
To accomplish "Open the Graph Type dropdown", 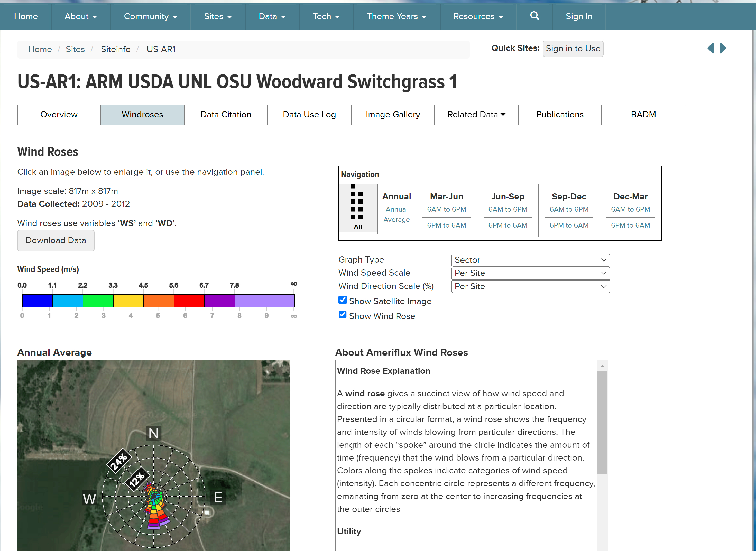I will click(x=530, y=260).
